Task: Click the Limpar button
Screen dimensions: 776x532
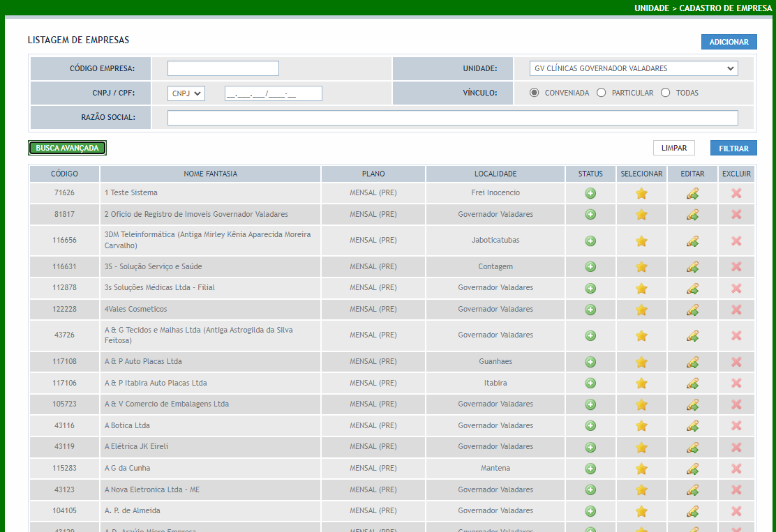Action: click(674, 148)
